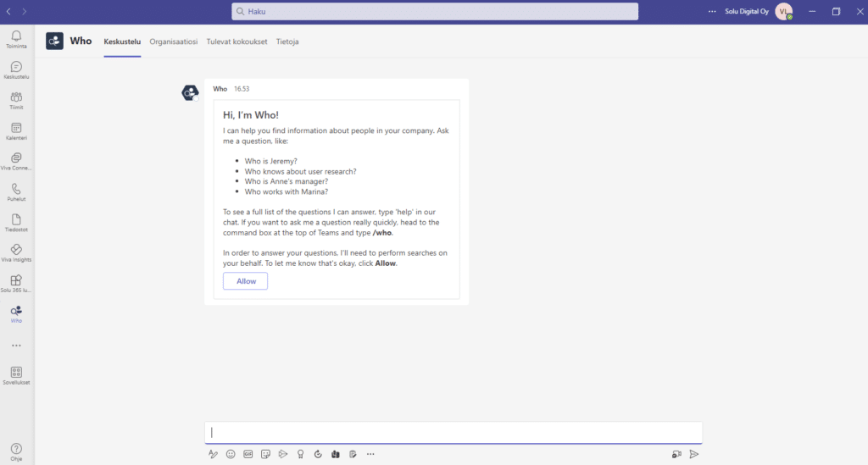Send the message with arrow icon
Viewport: 868px width, 465px height.
(x=694, y=454)
